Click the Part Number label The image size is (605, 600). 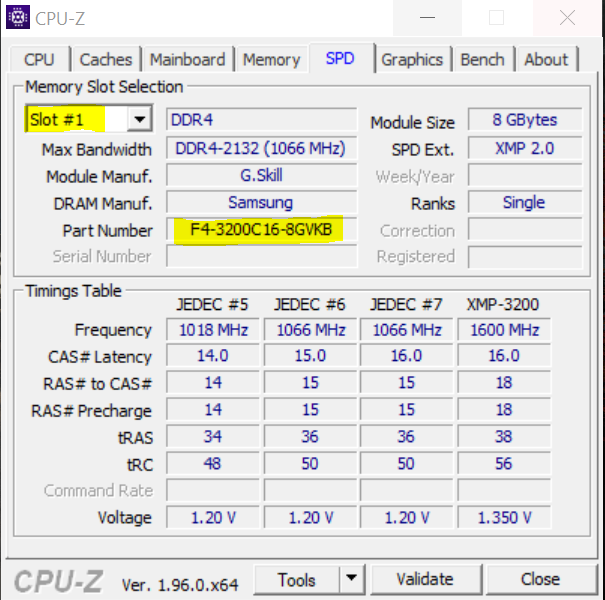click(x=108, y=231)
